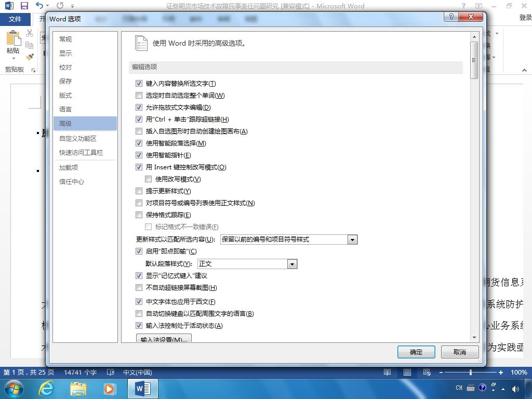
Task: Click the dialog scrollbar up arrow
Action: tap(474, 37)
